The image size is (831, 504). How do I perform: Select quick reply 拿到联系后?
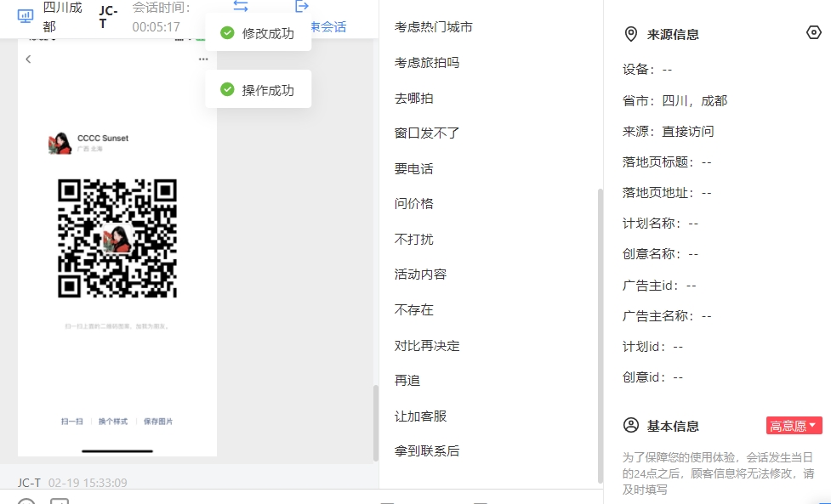(427, 451)
